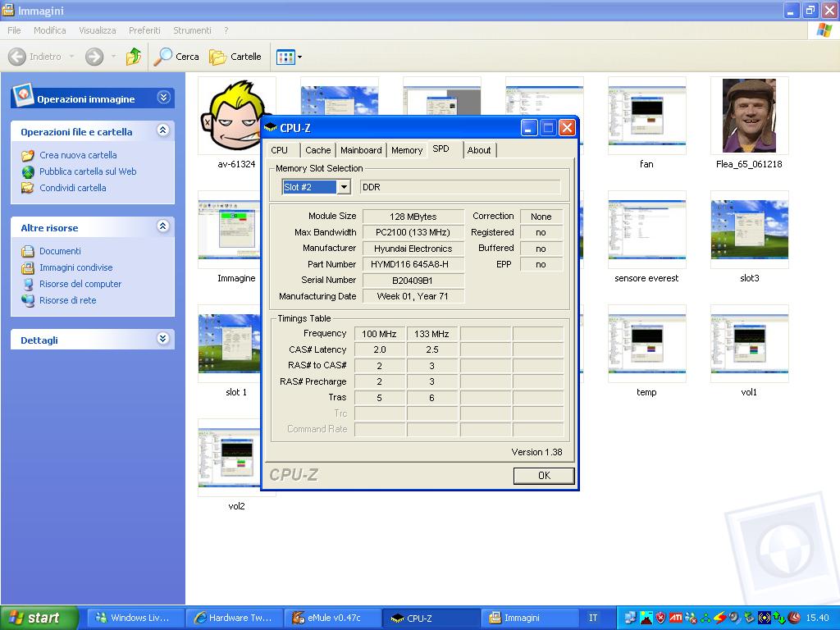Click Pubblica cartella sul Web link

point(88,171)
